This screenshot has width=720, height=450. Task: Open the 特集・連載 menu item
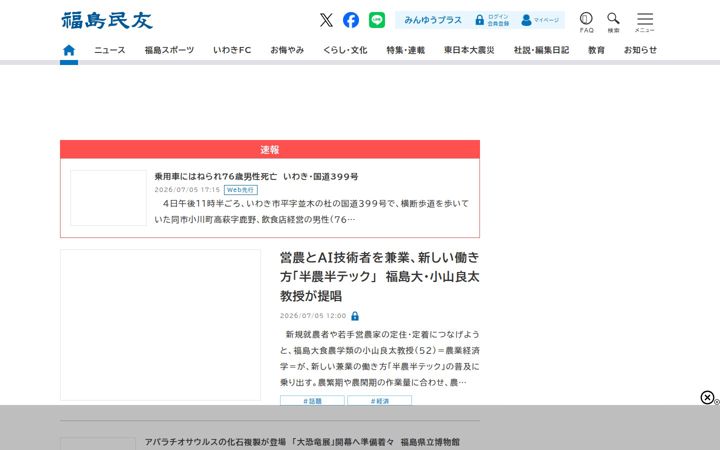(405, 50)
